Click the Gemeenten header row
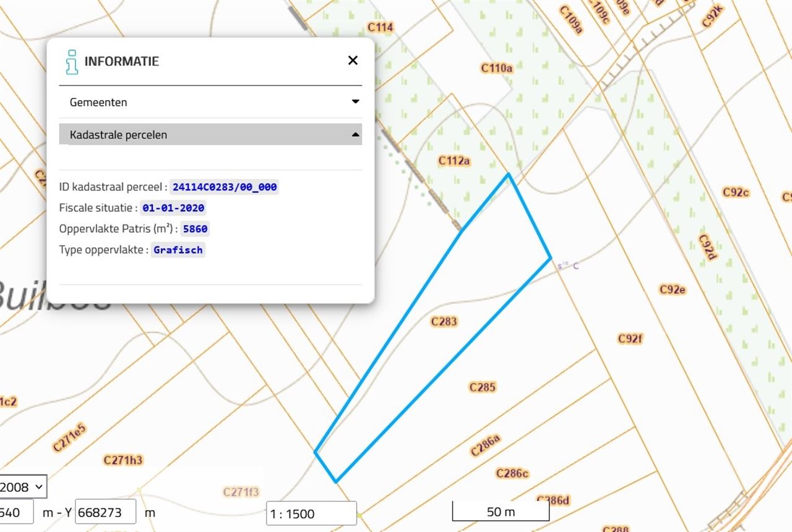 tap(210, 101)
